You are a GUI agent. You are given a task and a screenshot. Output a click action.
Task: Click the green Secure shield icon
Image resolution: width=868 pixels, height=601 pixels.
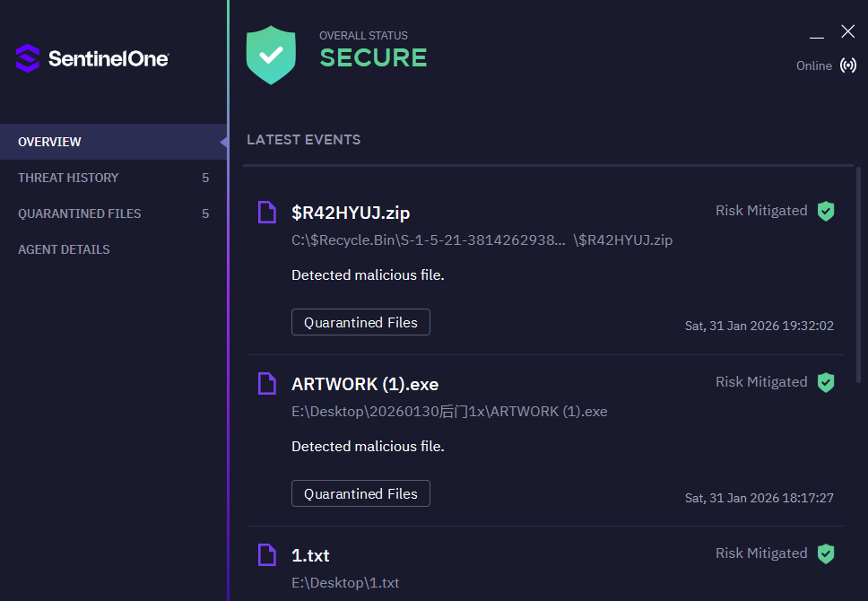coord(271,55)
